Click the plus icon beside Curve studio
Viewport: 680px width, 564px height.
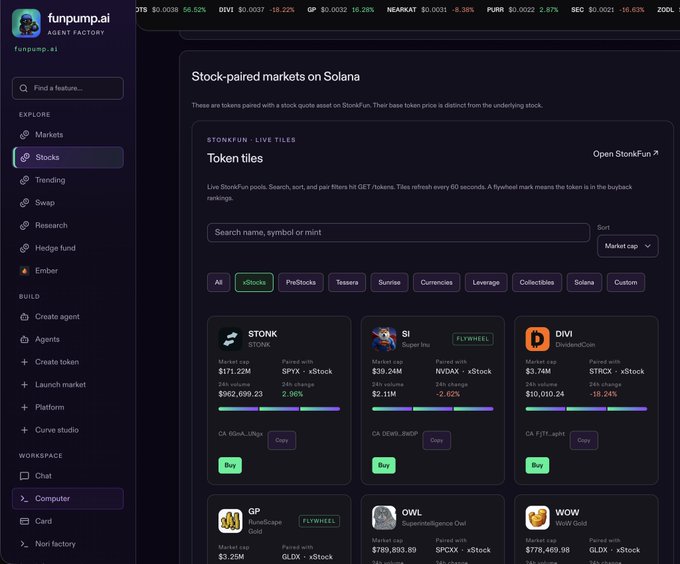tap(24, 430)
